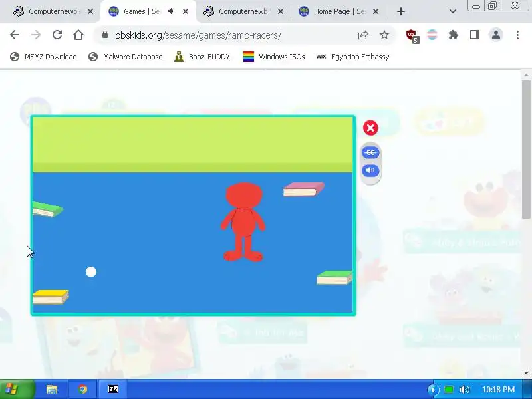The width and height of the screenshot is (532, 399).
Task: Open uBlock Origin extension
Action: tap(412, 35)
